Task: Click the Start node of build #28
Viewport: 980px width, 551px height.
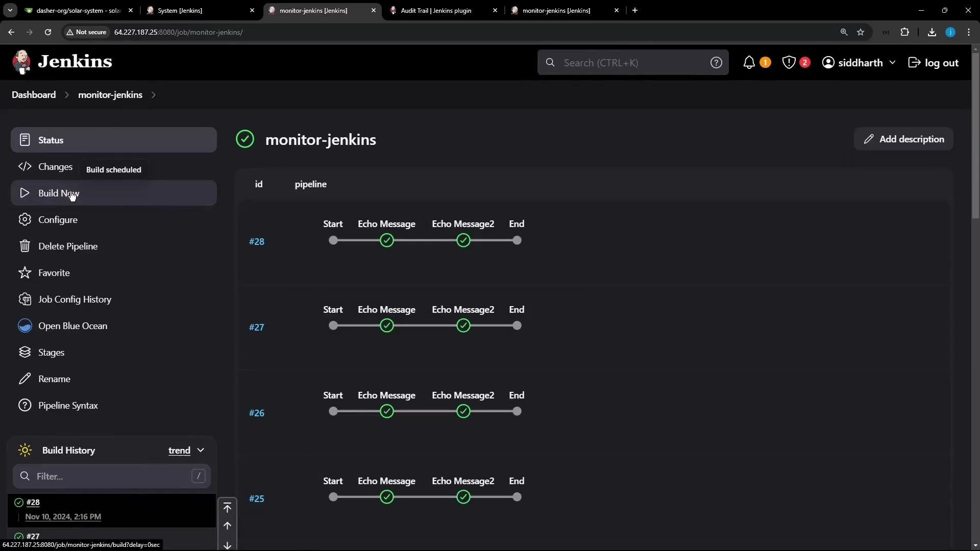Action: coord(333,240)
